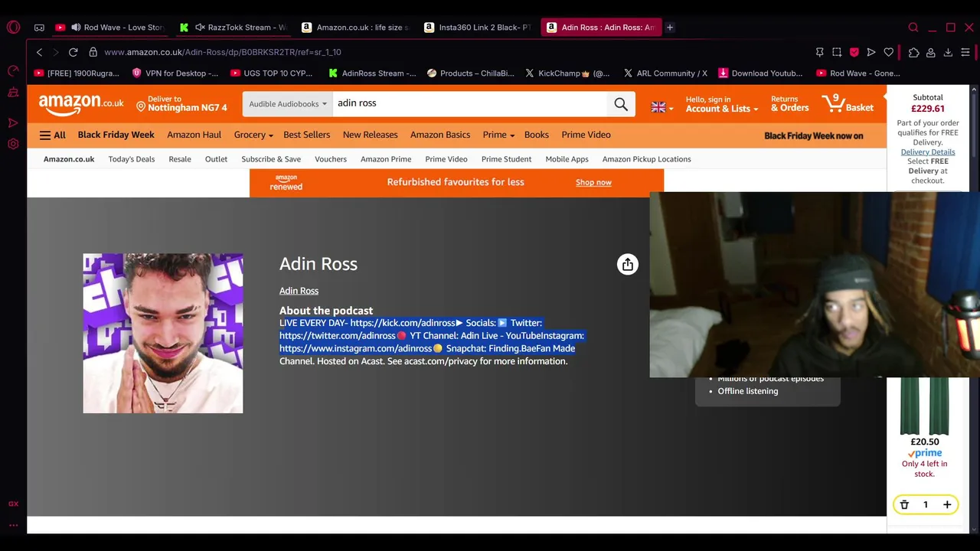Switch to the Amazon.co.uk life size tab
Screen dimensions: 980x551
coord(356,28)
